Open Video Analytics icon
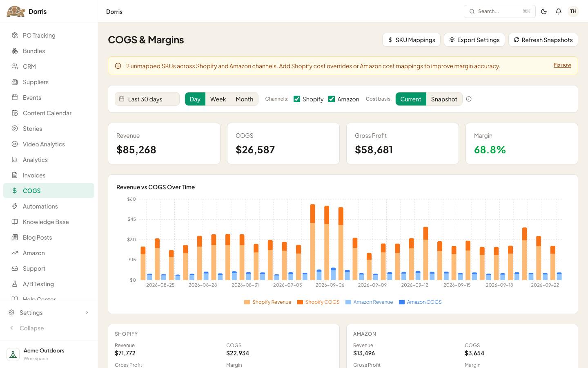This screenshot has width=588, height=368. (x=15, y=144)
